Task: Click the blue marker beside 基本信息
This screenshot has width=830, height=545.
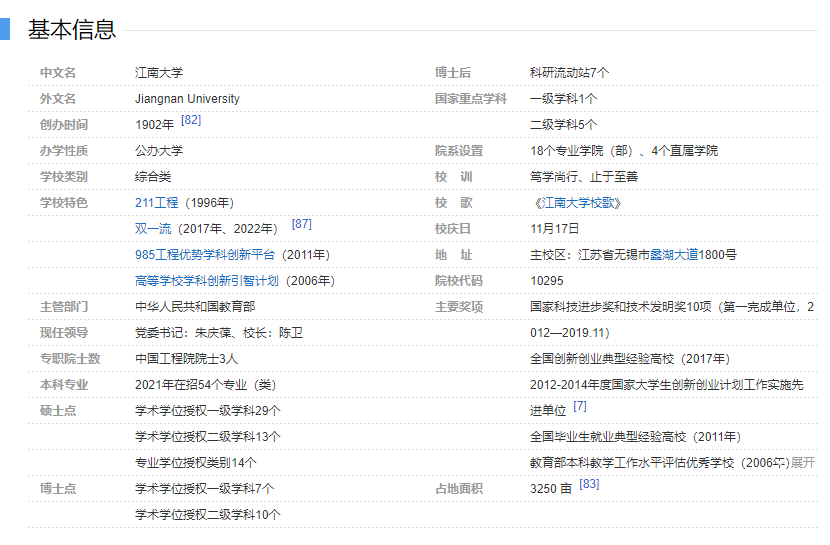Action: [x=4, y=30]
